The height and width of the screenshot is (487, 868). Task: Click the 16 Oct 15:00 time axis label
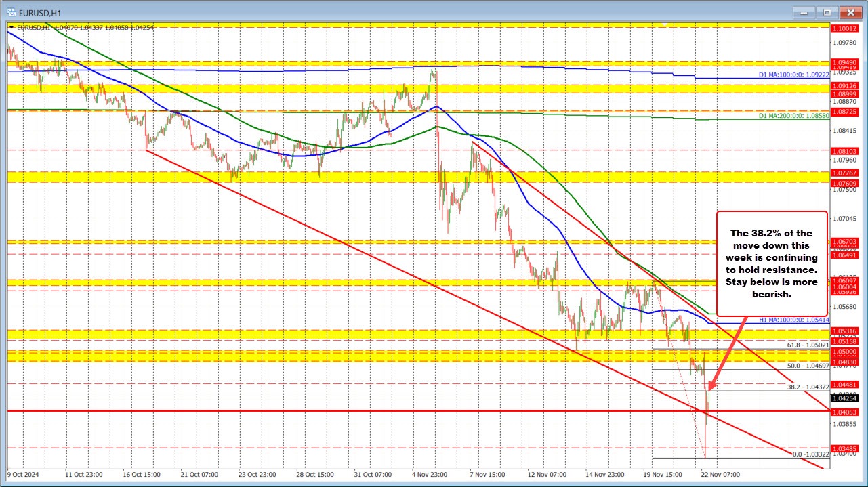pos(141,475)
